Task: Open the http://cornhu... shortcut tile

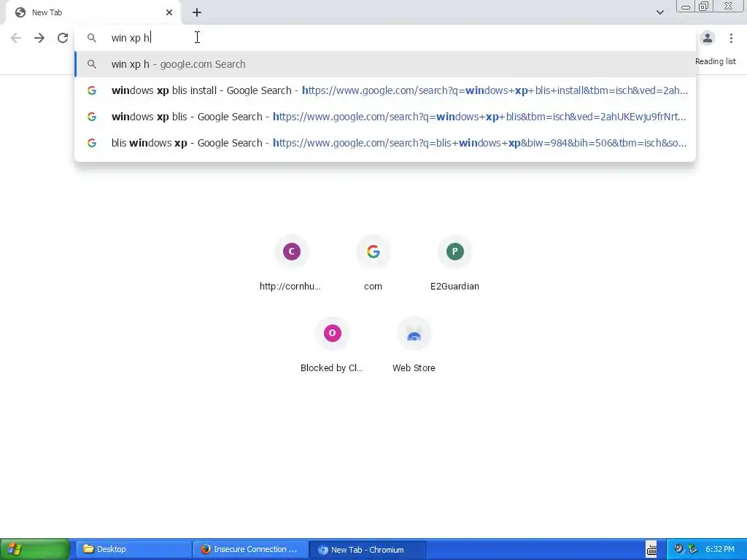Action: pyautogui.click(x=292, y=262)
